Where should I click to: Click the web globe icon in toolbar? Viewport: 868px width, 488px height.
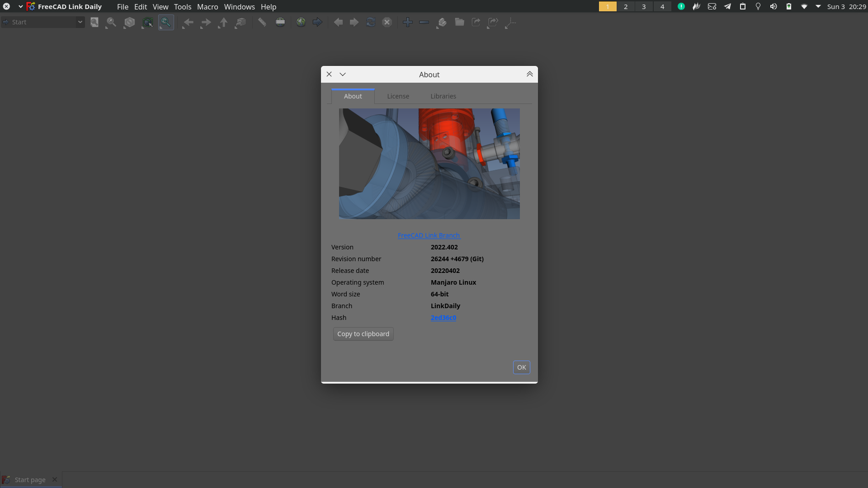(x=301, y=22)
